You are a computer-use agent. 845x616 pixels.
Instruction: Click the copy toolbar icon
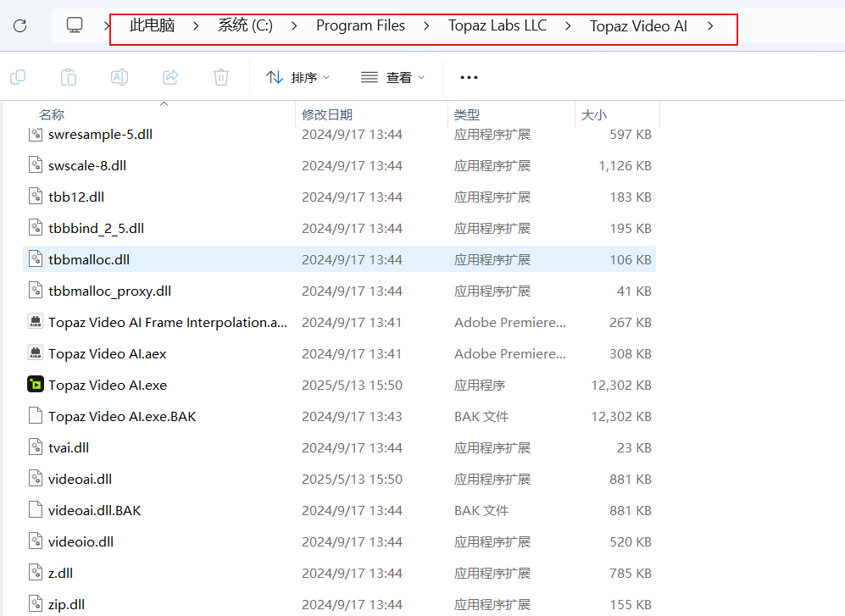(x=18, y=78)
